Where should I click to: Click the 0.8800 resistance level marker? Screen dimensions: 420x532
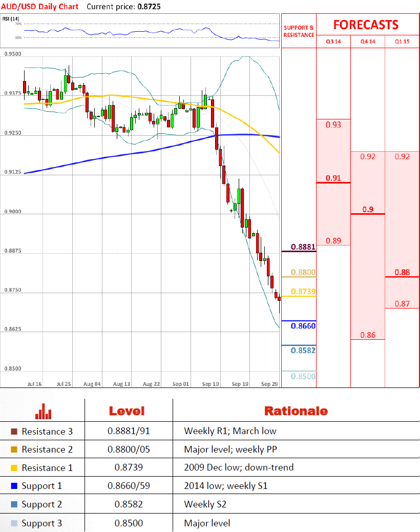pos(303,272)
